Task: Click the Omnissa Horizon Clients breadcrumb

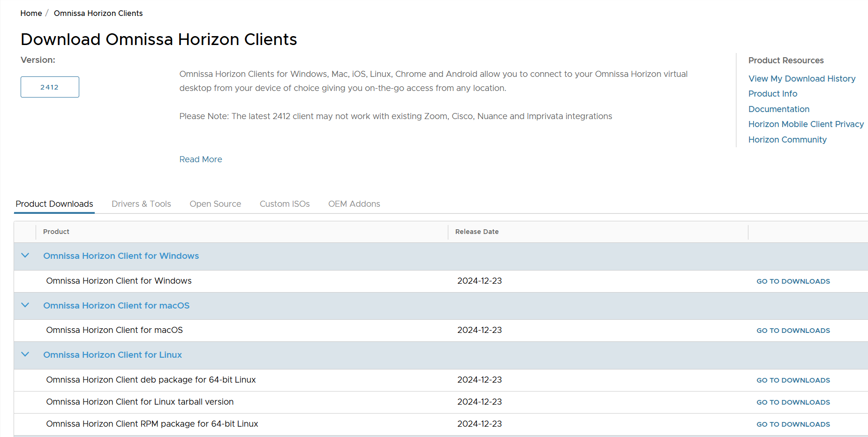Action: click(98, 13)
